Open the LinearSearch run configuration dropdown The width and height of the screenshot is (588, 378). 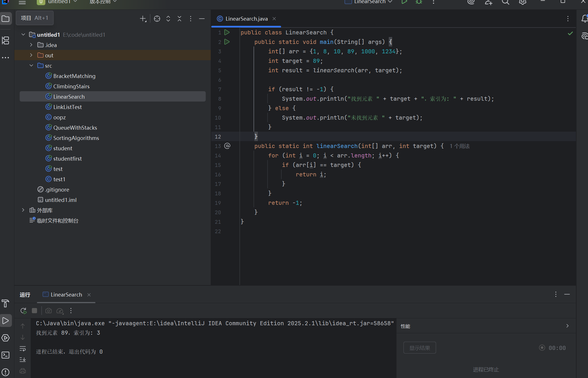[369, 2]
